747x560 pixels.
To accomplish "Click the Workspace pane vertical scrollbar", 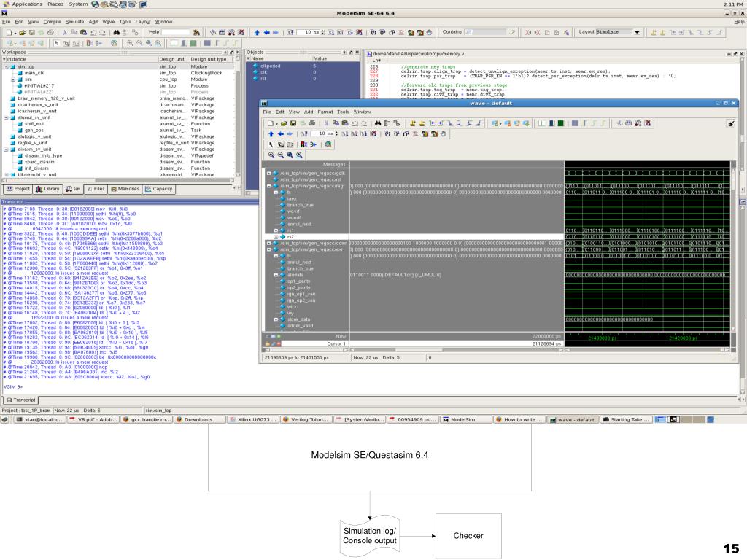I will coord(239,117).
